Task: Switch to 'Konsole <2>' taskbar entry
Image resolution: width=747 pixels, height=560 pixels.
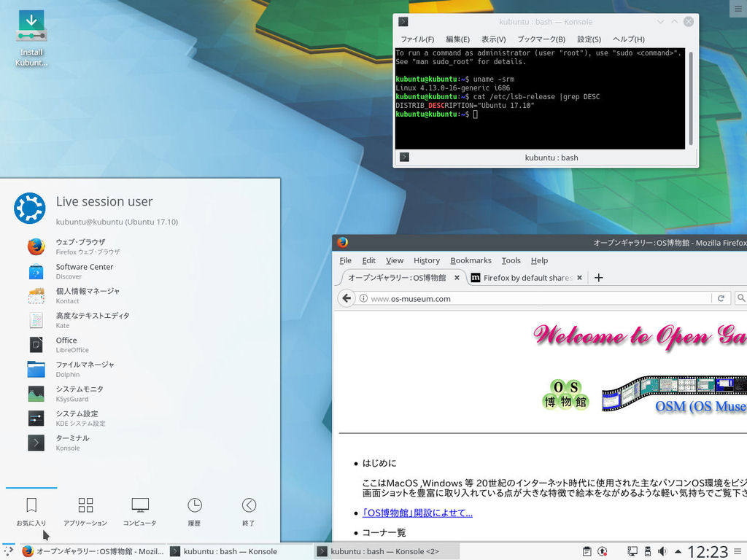Action: pyautogui.click(x=387, y=551)
